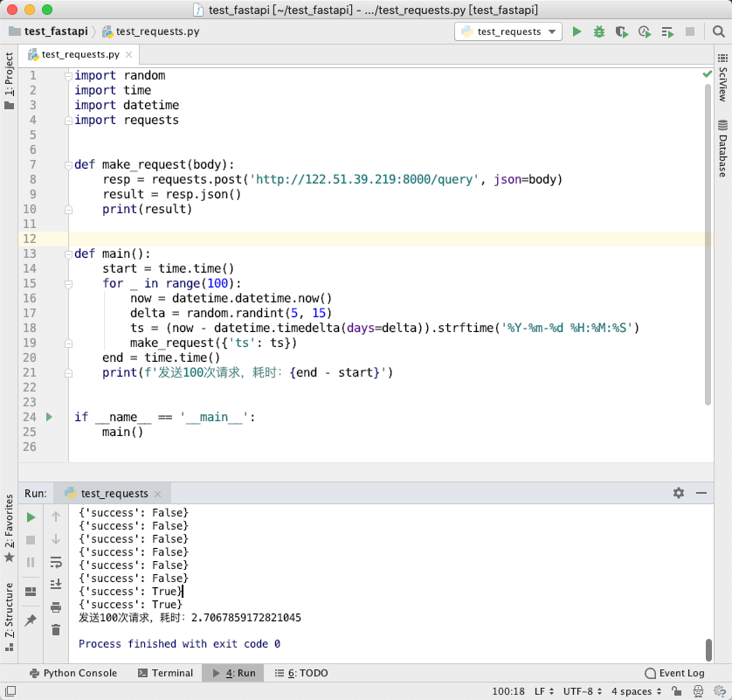This screenshot has width=732, height=700.
Task: Open the Terminal tab
Action: (166, 673)
